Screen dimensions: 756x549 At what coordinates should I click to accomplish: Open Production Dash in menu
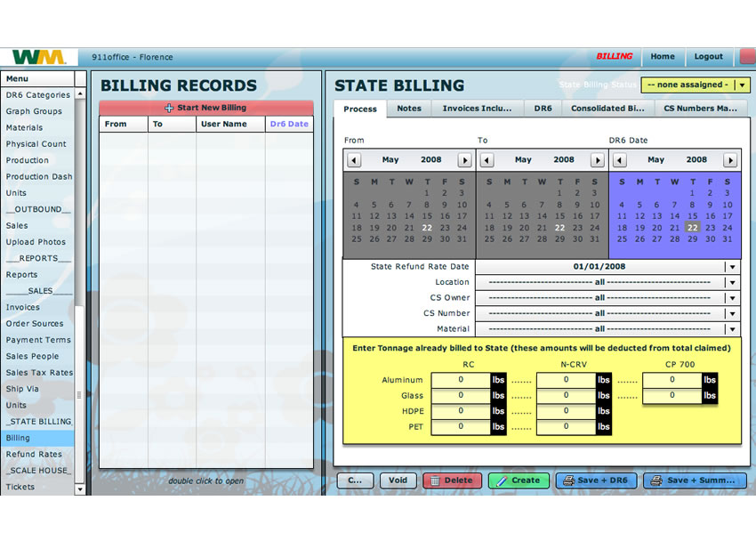[37, 177]
